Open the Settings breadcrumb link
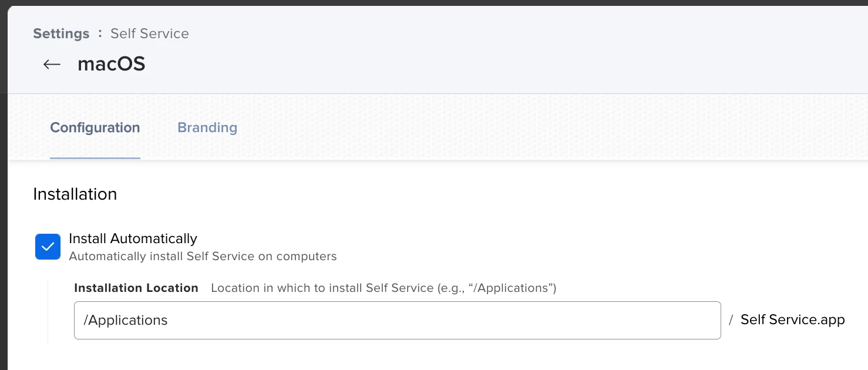This screenshot has width=868, height=370. coord(61,33)
